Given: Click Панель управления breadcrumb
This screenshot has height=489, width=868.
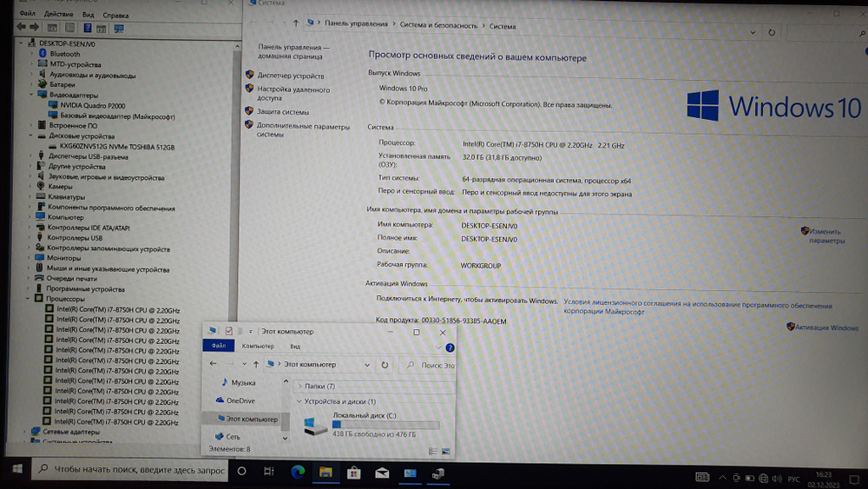Looking at the screenshot, I should pos(356,23).
